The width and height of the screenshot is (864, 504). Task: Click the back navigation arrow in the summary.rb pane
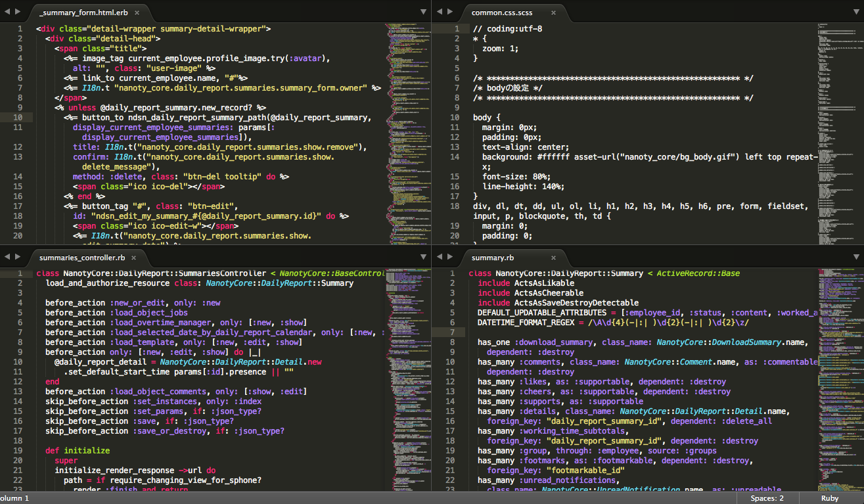pos(439,258)
